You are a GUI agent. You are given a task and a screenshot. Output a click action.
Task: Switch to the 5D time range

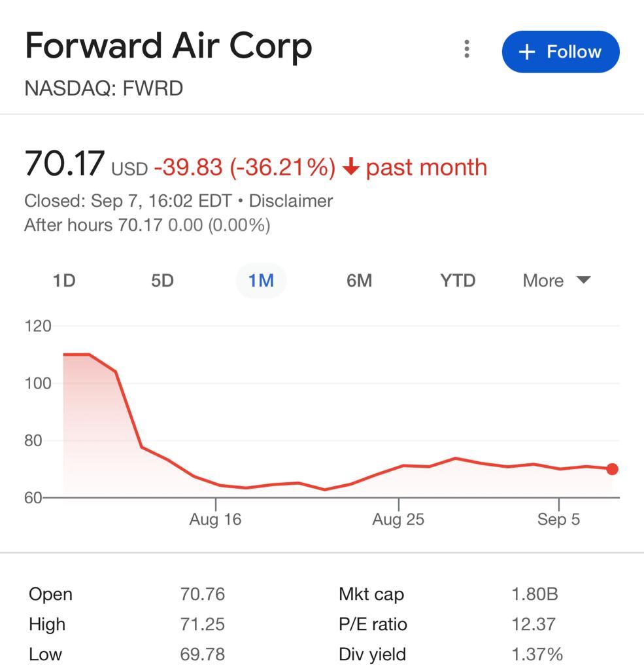[162, 281]
